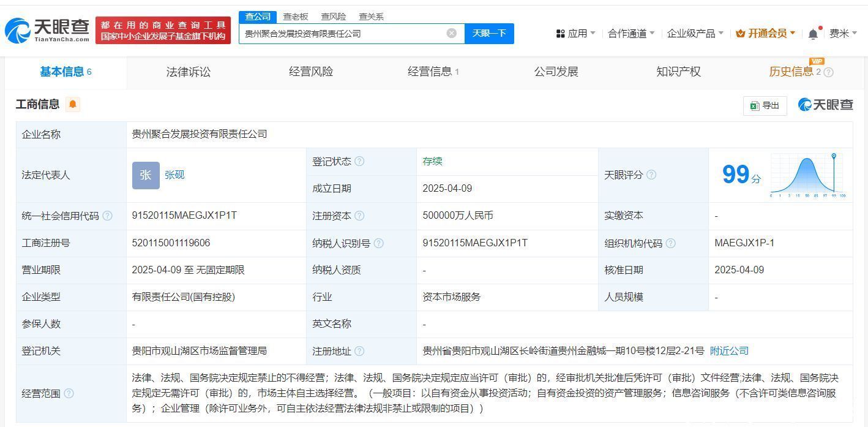The height and width of the screenshot is (427, 868).
Task: Click the 资本市场服务 industry value
Action: coord(452,297)
